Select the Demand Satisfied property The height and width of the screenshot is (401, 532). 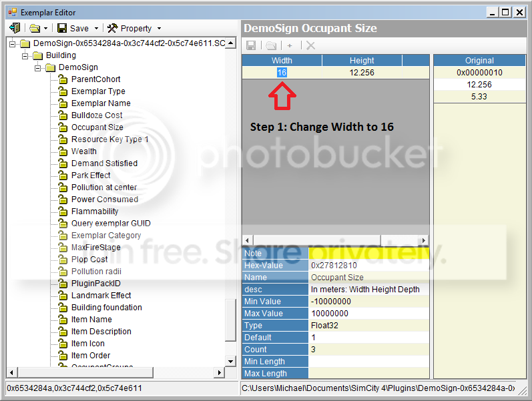pos(104,163)
